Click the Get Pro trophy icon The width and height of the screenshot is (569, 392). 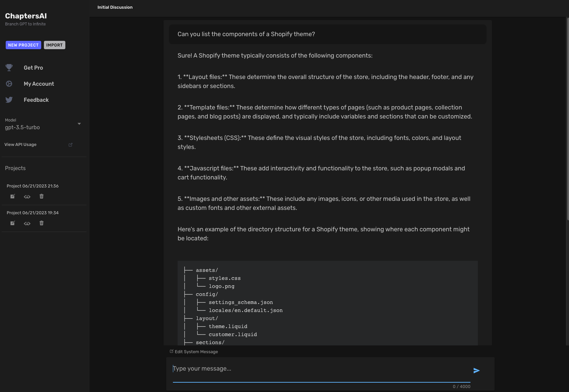(x=9, y=68)
